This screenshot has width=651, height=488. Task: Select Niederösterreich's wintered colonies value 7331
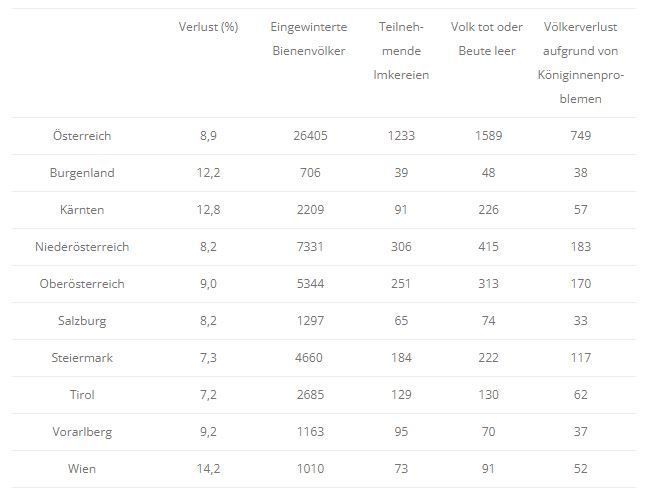click(309, 246)
